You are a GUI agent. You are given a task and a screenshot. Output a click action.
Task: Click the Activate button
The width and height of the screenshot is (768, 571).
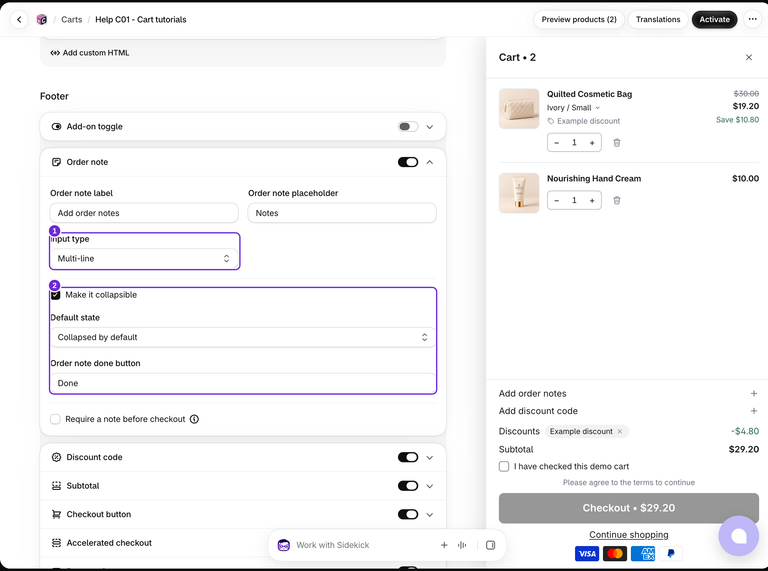(714, 20)
